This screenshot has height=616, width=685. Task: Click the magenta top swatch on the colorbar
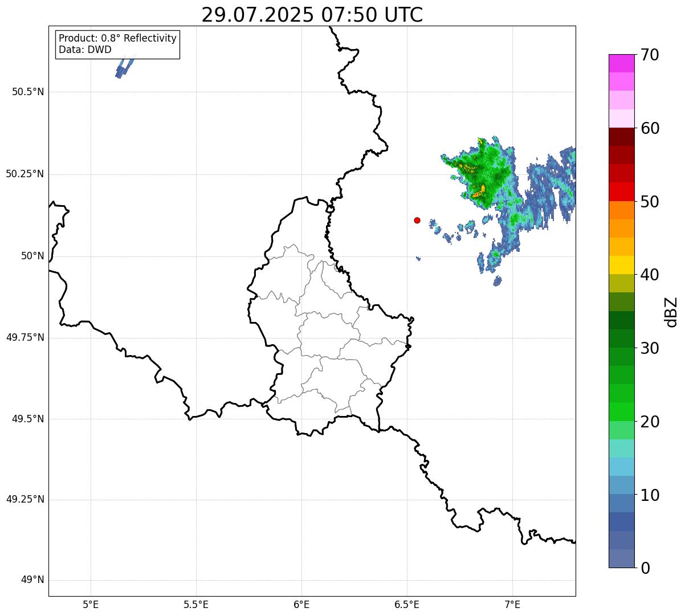(x=621, y=63)
